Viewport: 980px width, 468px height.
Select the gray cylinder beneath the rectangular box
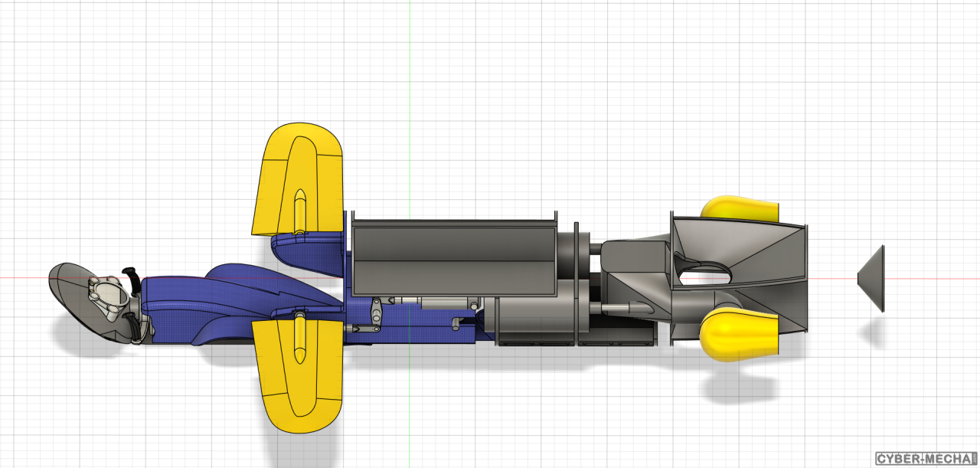[534, 319]
